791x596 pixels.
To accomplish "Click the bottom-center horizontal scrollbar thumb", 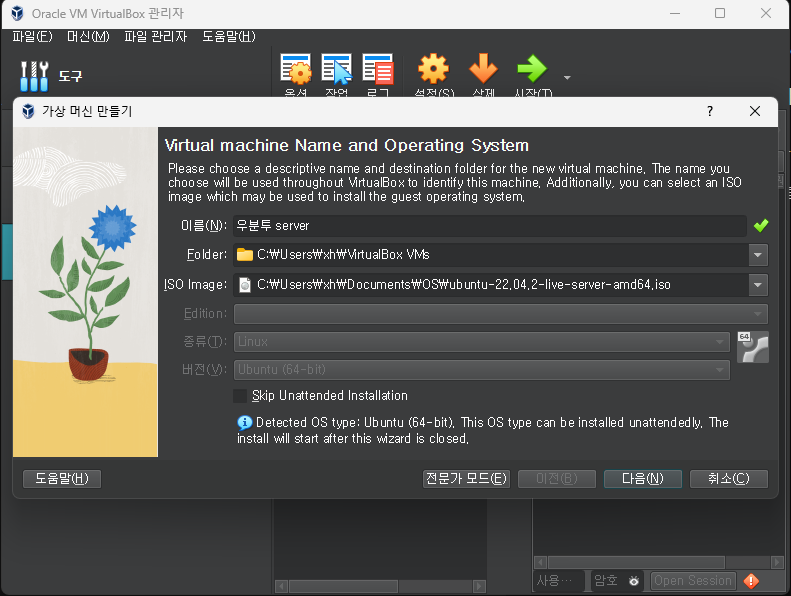I will (344, 586).
